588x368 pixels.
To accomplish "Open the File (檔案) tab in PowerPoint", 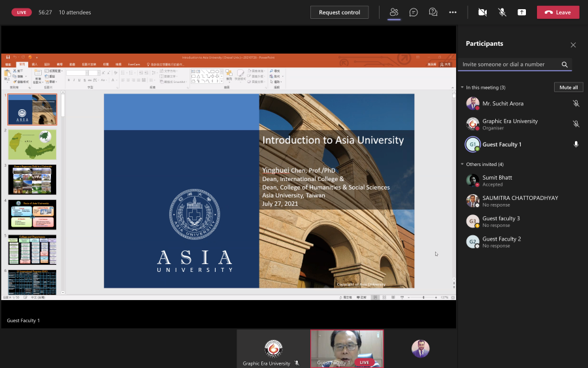I will 8,65.
